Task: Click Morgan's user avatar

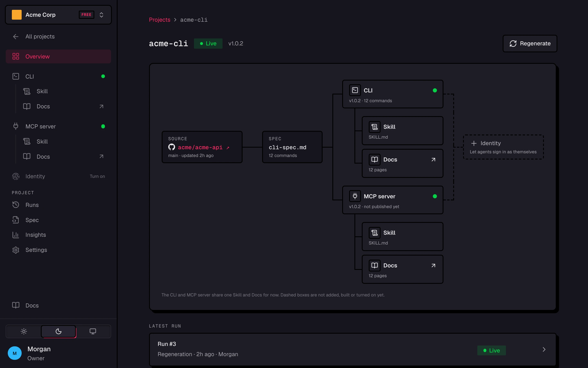Action: [15, 353]
